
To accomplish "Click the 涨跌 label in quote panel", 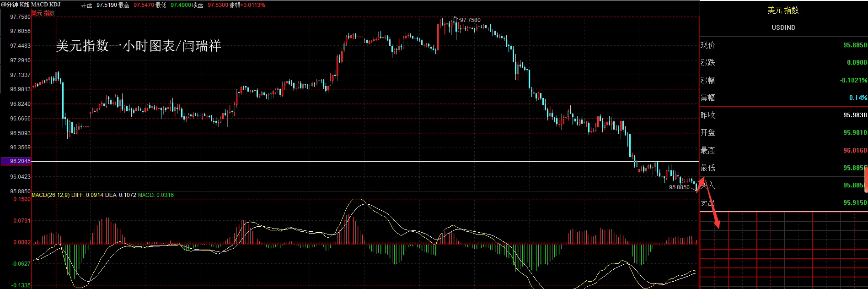I will (x=707, y=62).
